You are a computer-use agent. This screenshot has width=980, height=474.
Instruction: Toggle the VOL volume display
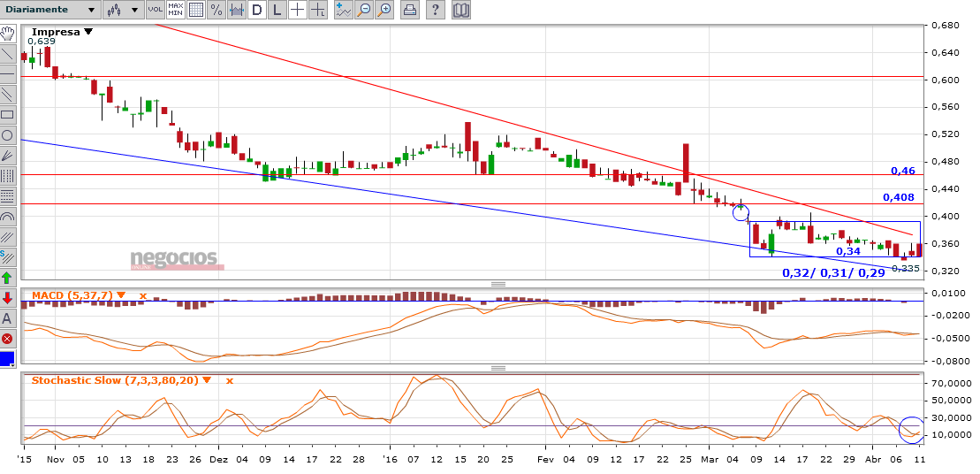coord(154,10)
